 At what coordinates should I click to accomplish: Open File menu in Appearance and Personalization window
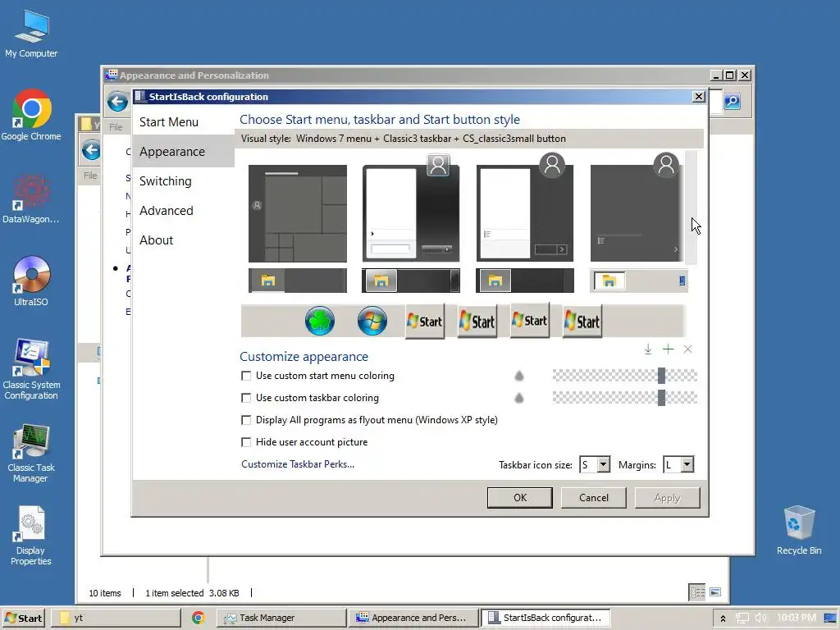[x=116, y=127]
